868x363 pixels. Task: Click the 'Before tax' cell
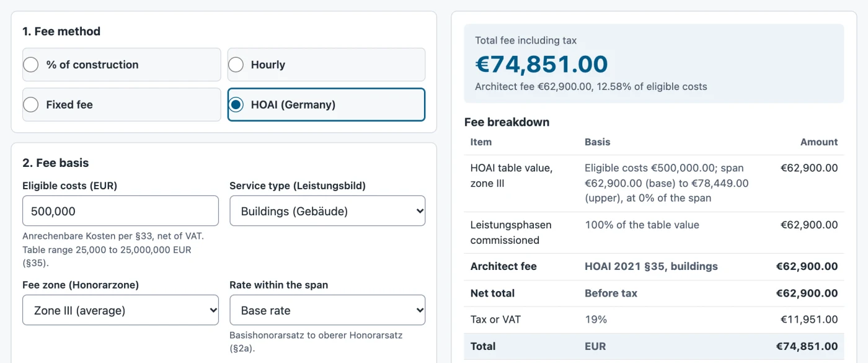(x=611, y=293)
